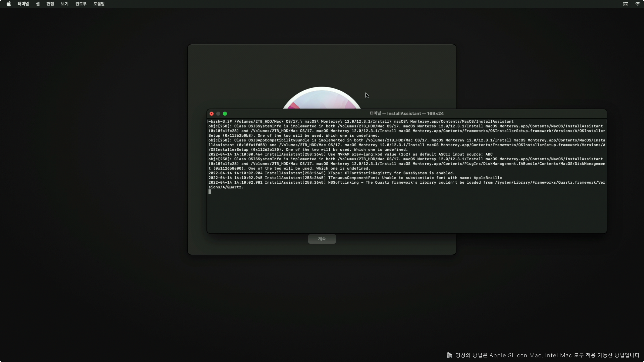Open the 보기 menu
The height and width of the screenshot is (362, 644).
(x=65, y=4)
